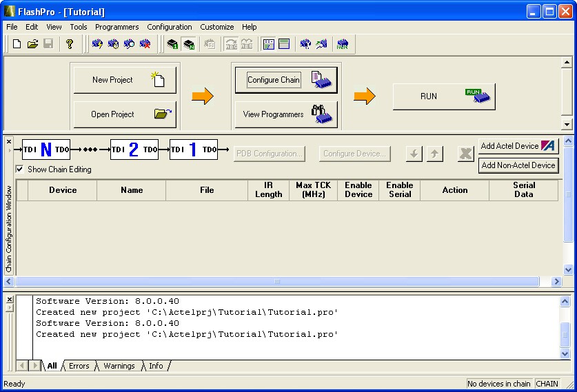This screenshot has width=577, height=392.
Task: Click the chain diagram device 2 box
Action: [134, 149]
